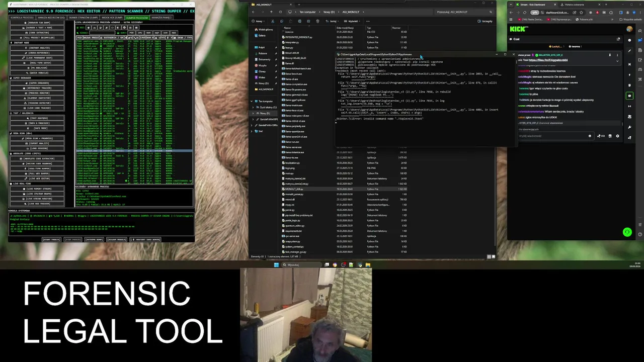Open the Wyświetl dropdown in Explorer
Image resolution: width=644 pixels, height=362 pixels.
click(x=352, y=21)
